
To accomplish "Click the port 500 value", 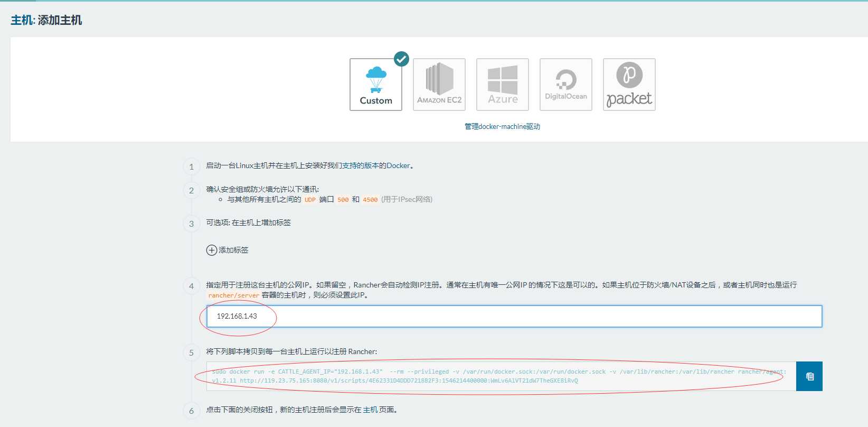I will tap(343, 200).
